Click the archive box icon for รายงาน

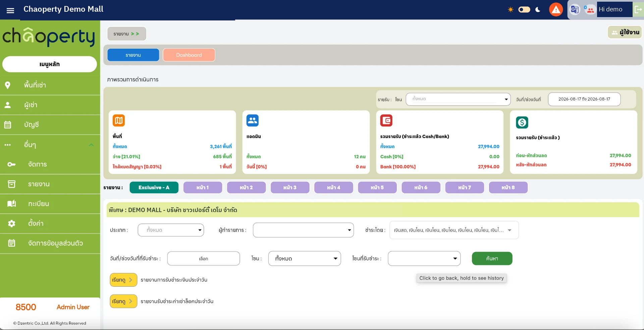click(x=11, y=184)
